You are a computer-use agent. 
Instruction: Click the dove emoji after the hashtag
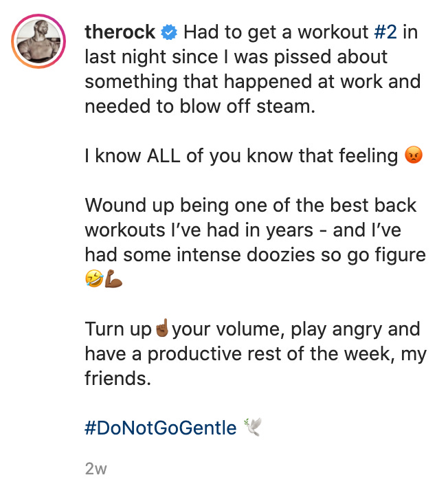coord(252,428)
